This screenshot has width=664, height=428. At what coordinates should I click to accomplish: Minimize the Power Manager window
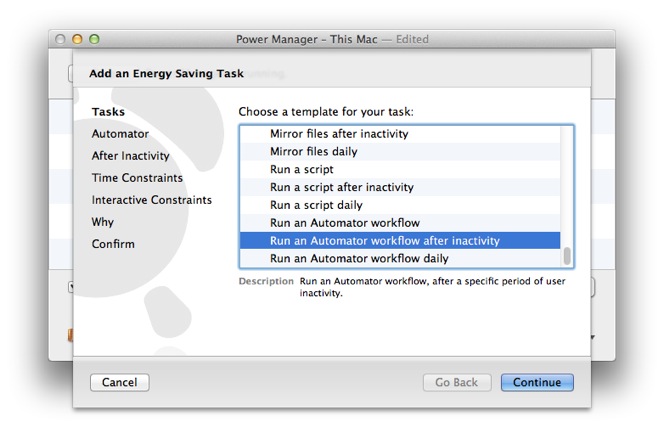[x=77, y=39]
